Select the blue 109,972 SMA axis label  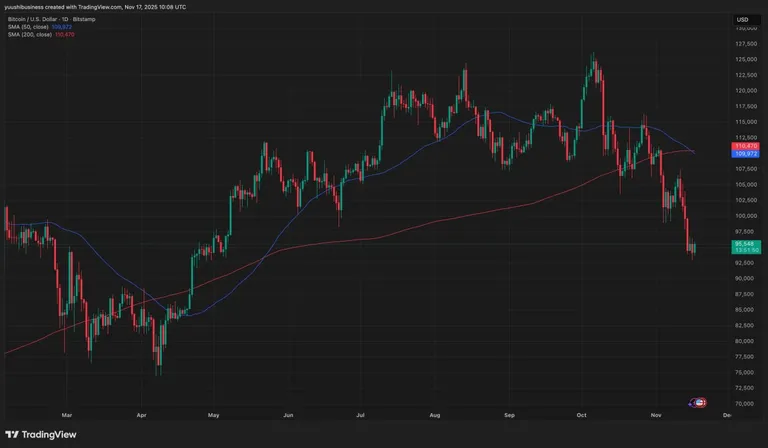745,154
